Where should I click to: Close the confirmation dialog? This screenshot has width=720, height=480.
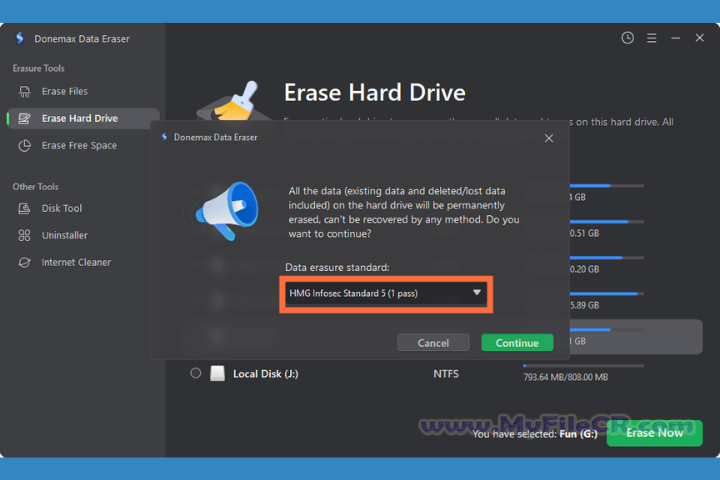pos(549,138)
